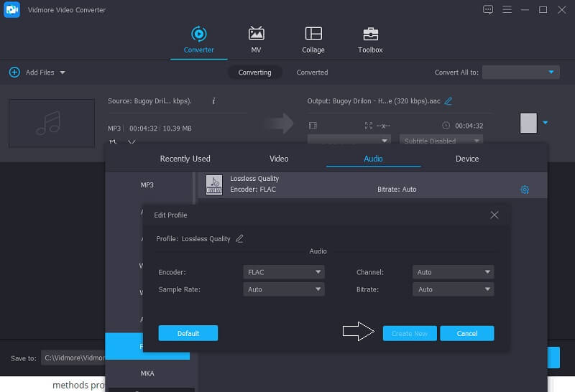Screen dimensions: 575x392
Task: Select the Device format tab
Action: (x=466, y=159)
